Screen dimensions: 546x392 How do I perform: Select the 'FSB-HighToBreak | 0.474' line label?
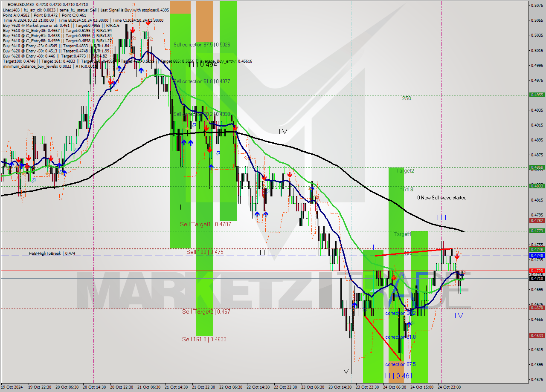(52, 253)
